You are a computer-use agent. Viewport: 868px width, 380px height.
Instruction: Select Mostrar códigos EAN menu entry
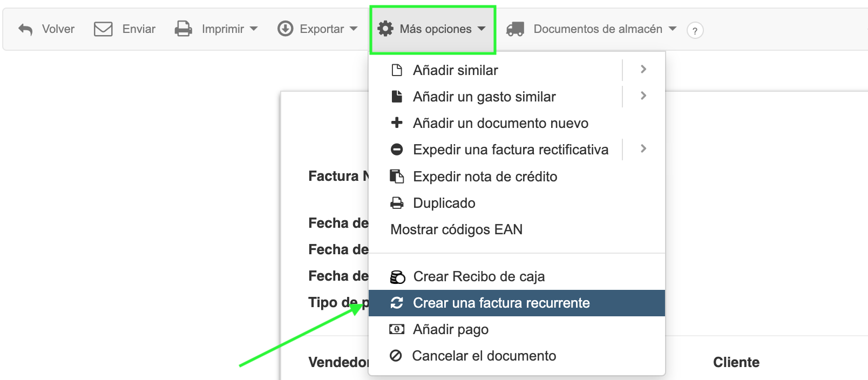click(x=456, y=229)
